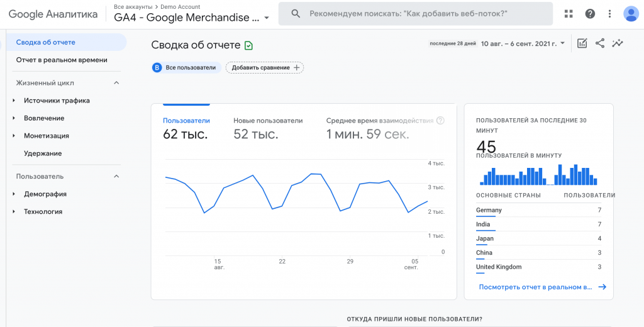Click the green report status check icon
644x327 pixels.
coord(249,45)
